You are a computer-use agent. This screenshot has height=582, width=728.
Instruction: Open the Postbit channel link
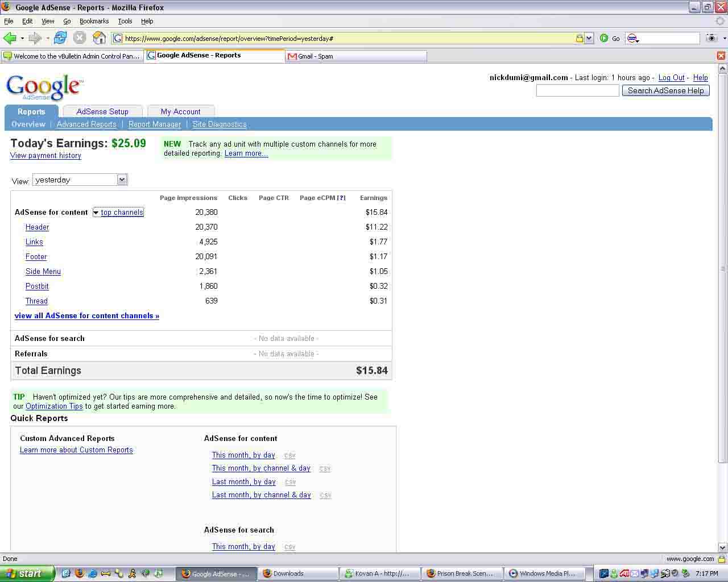click(37, 286)
